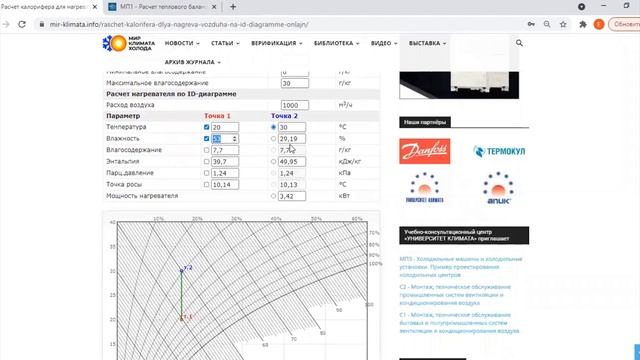This screenshot has width=640, height=360.
Task: Select the Мощность нагревателя radio button
Action: pyautogui.click(x=273, y=196)
